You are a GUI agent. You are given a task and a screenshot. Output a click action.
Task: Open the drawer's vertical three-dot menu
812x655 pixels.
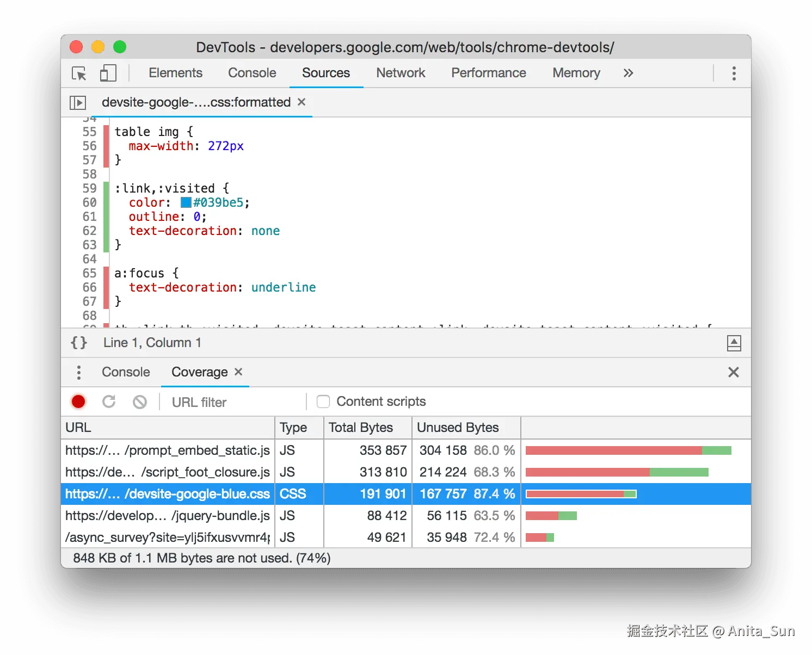tap(78, 372)
